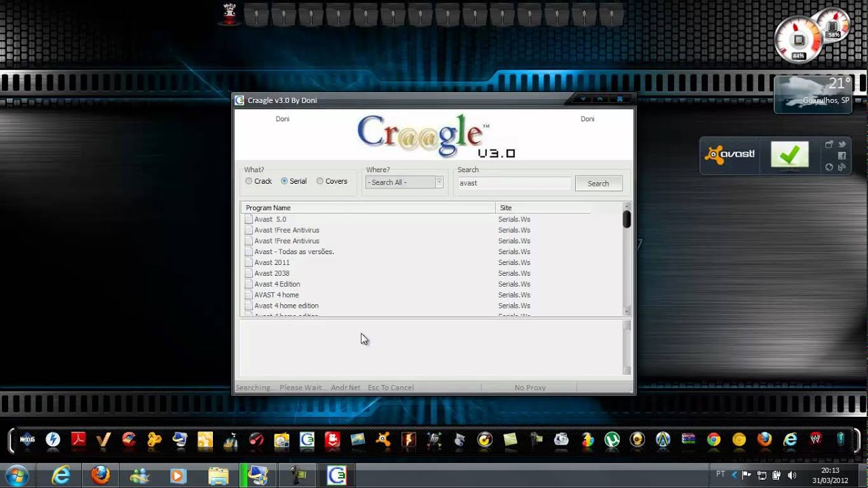Switch to Craagle taskbar button

336,476
